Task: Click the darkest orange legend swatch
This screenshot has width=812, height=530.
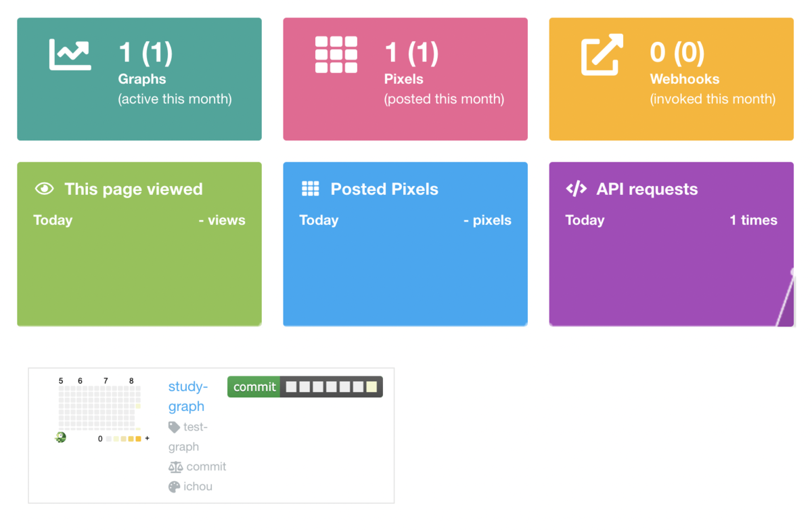Action: click(139, 439)
